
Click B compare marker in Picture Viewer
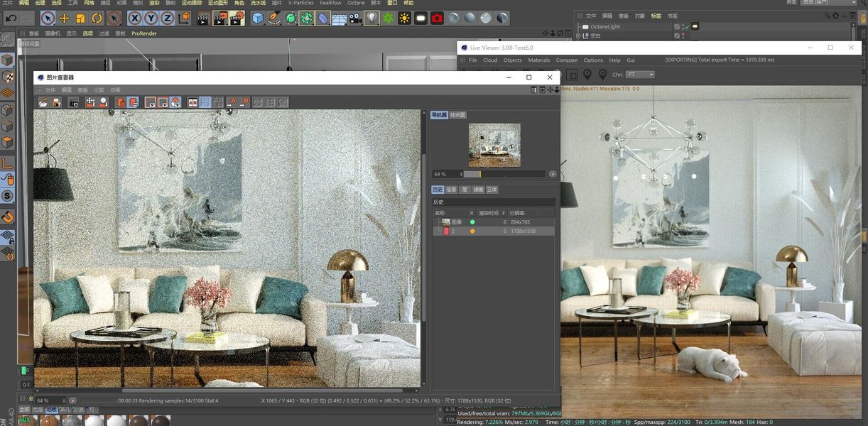[244, 102]
